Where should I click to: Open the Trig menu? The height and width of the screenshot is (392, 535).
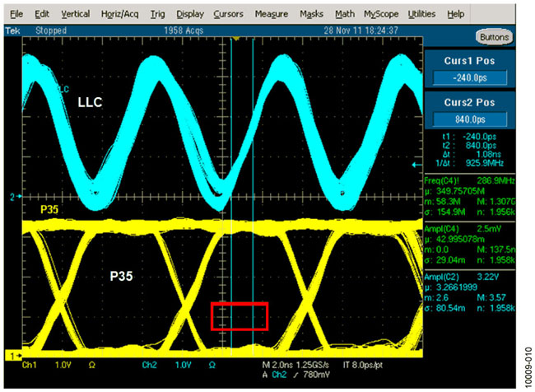coord(158,14)
